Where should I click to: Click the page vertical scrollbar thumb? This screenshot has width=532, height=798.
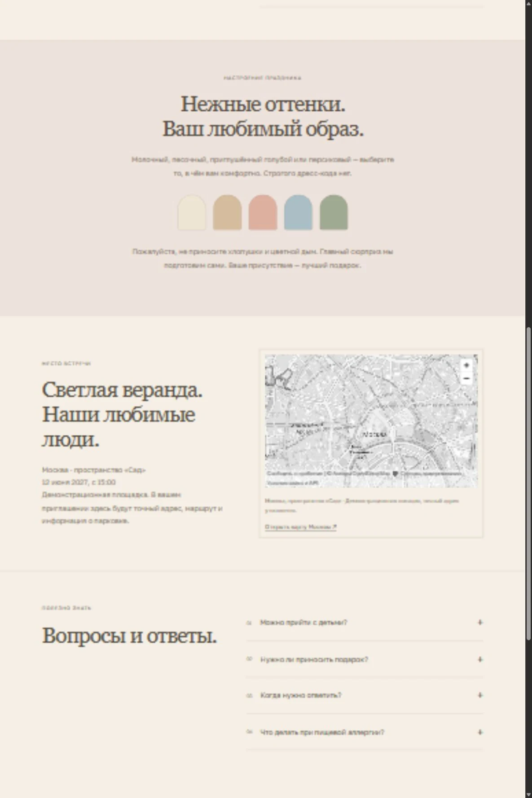coord(529,484)
